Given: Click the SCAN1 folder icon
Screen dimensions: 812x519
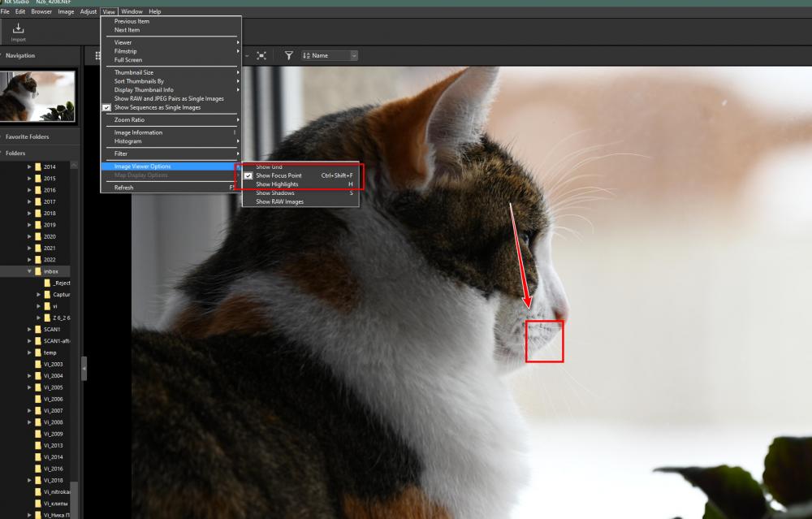Looking at the screenshot, I should click(x=38, y=330).
